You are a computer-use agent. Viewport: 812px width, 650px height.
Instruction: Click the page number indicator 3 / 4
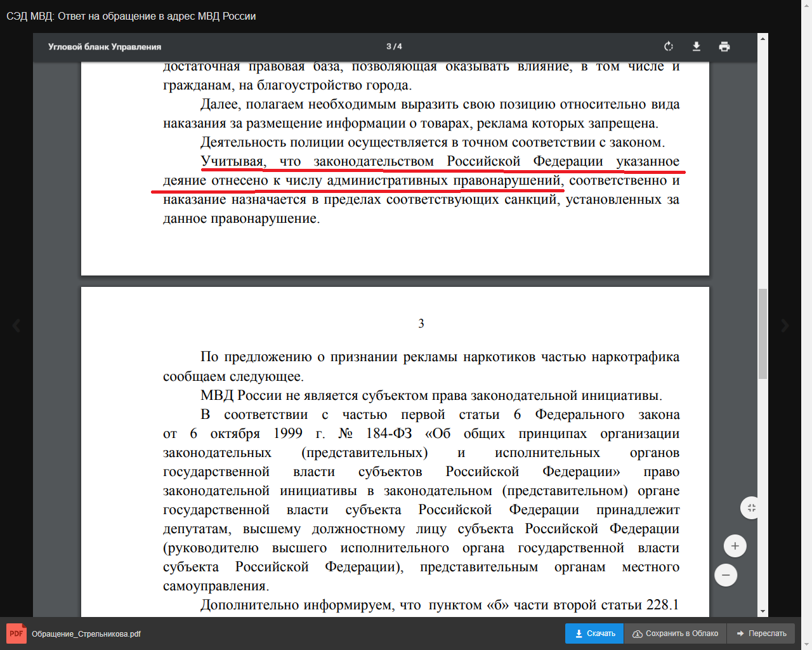[394, 46]
